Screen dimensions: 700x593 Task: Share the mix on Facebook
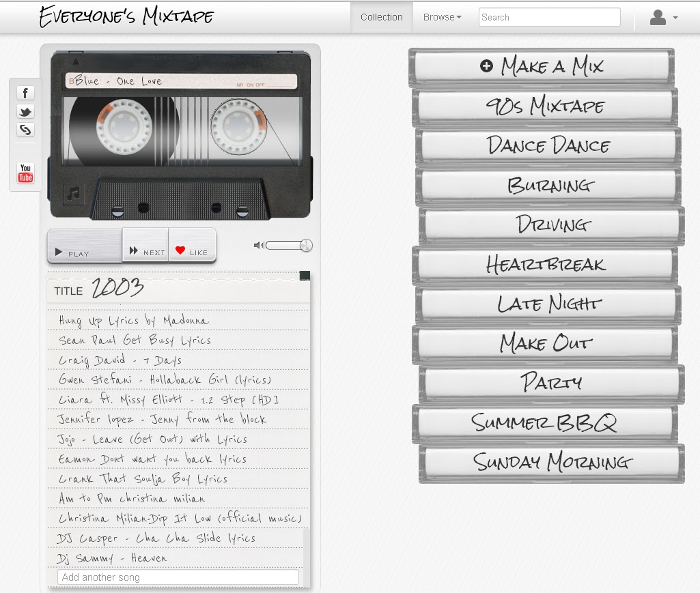click(25, 92)
